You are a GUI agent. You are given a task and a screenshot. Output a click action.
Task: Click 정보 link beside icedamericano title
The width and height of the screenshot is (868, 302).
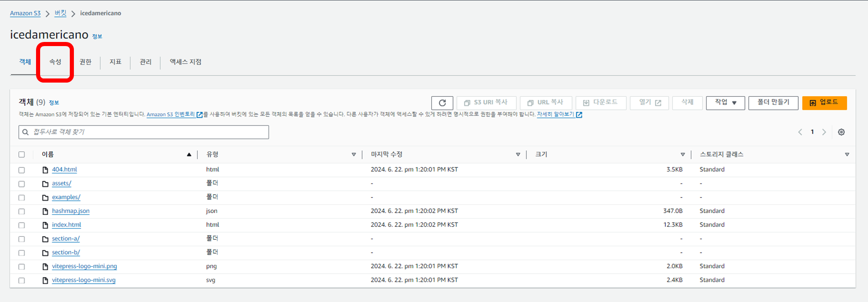coord(97,36)
